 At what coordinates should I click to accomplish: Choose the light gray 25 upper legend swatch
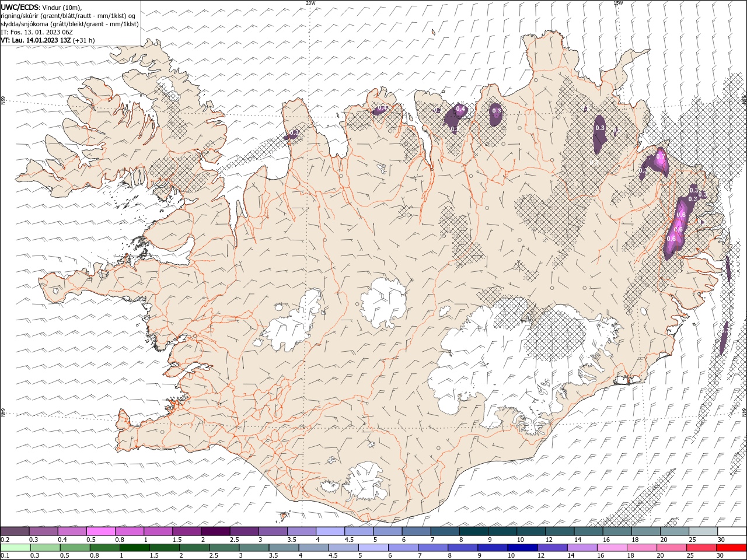(x=703, y=531)
